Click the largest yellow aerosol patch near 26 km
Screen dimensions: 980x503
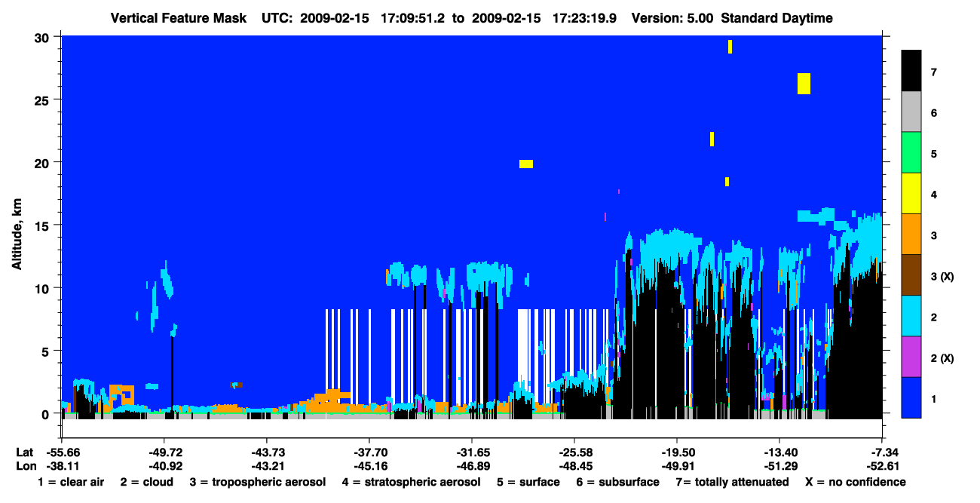pyautogui.click(x=804, y=84)
